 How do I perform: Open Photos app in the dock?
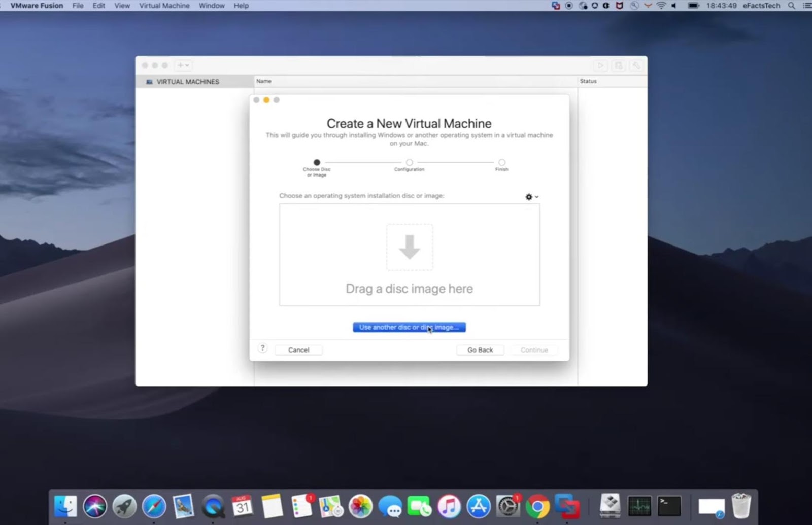pos(361,506)
